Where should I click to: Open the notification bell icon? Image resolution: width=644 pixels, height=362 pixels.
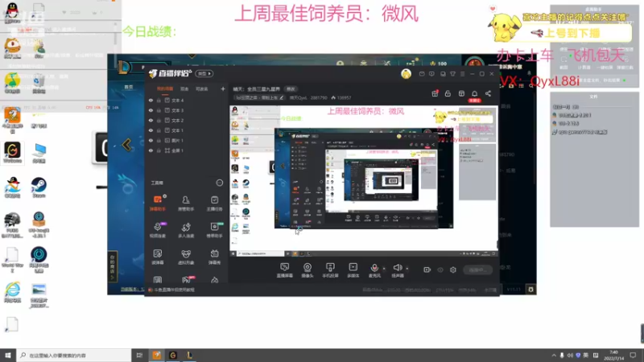point(474,93)
